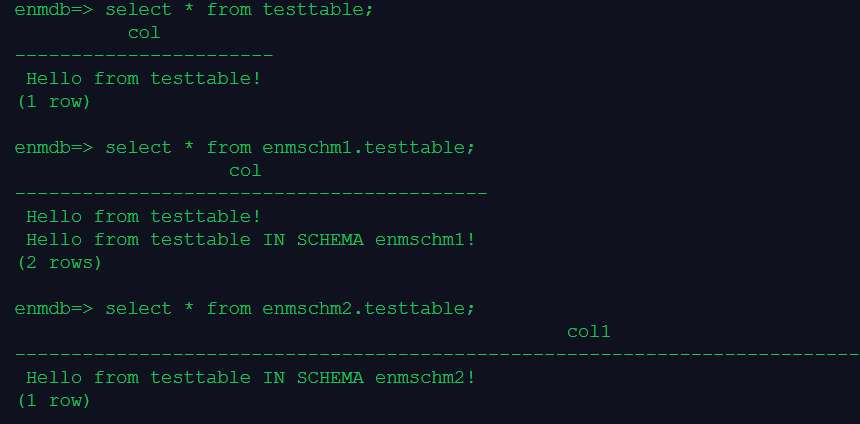Click 'Hello from testtable!' row in first result
Screen dimensions: 860x424
click(143, 78)
